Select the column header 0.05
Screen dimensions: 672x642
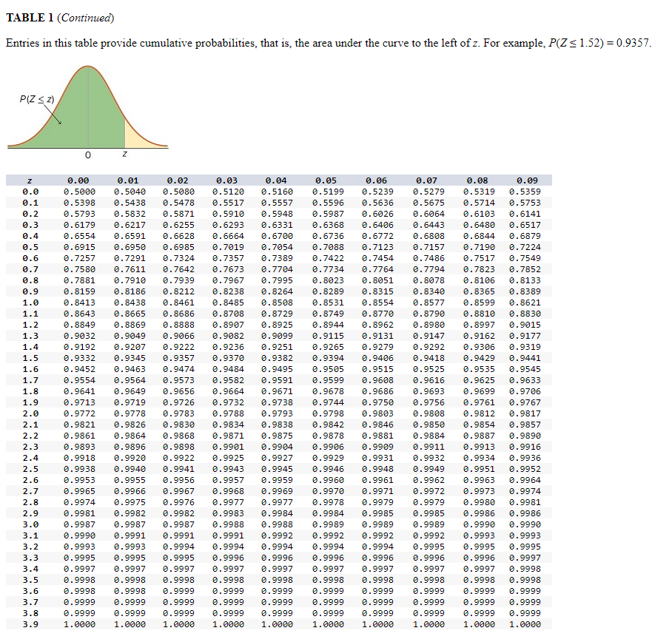coord(327,180)
